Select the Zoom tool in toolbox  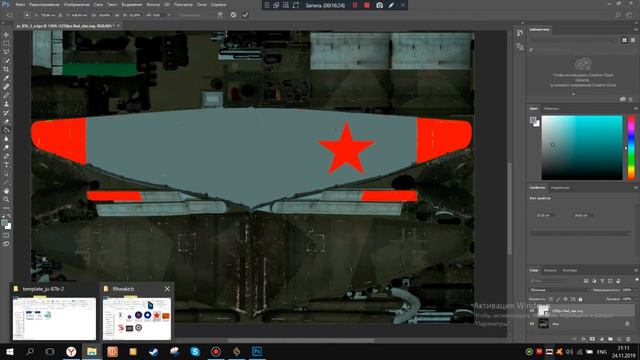pyautogui.click(x=6, y=199)
